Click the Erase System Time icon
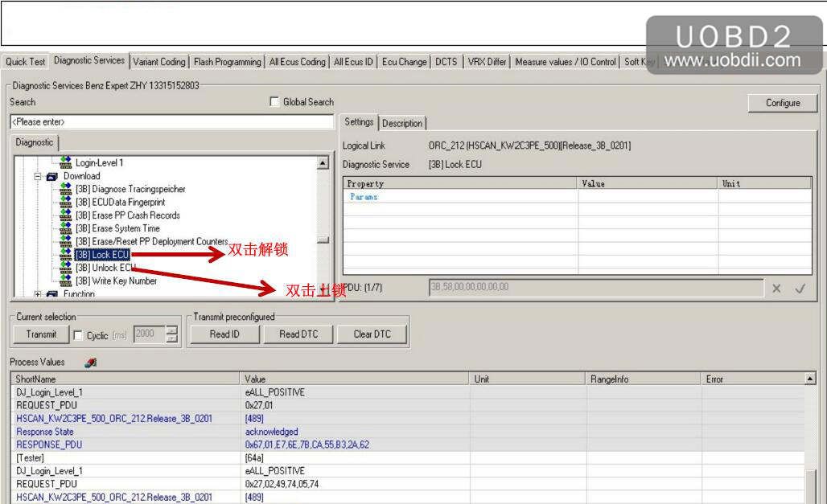The height and width of the screenshot is (504, 827). (65, 227)
